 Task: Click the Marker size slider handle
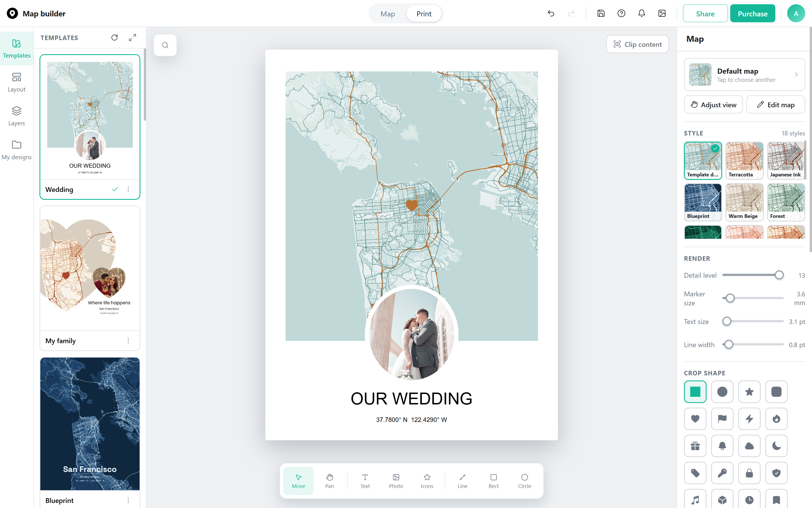pyautogui.click(x=730, y=298)
